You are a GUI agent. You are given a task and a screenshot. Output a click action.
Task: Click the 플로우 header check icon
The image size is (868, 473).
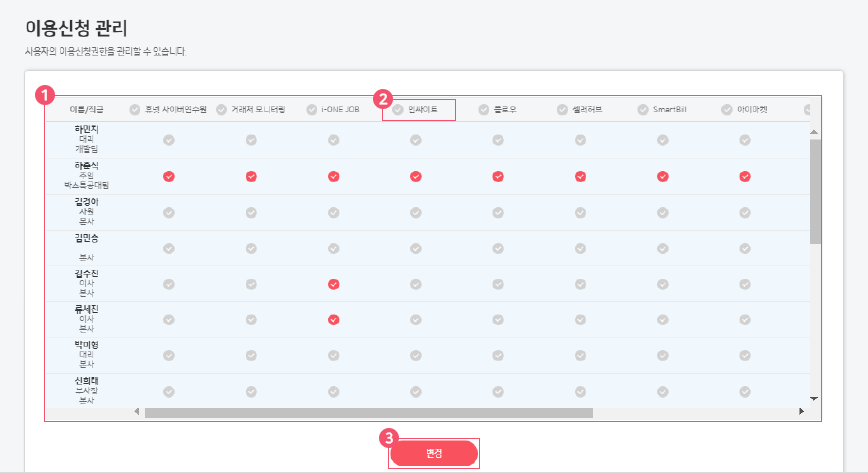483,109
